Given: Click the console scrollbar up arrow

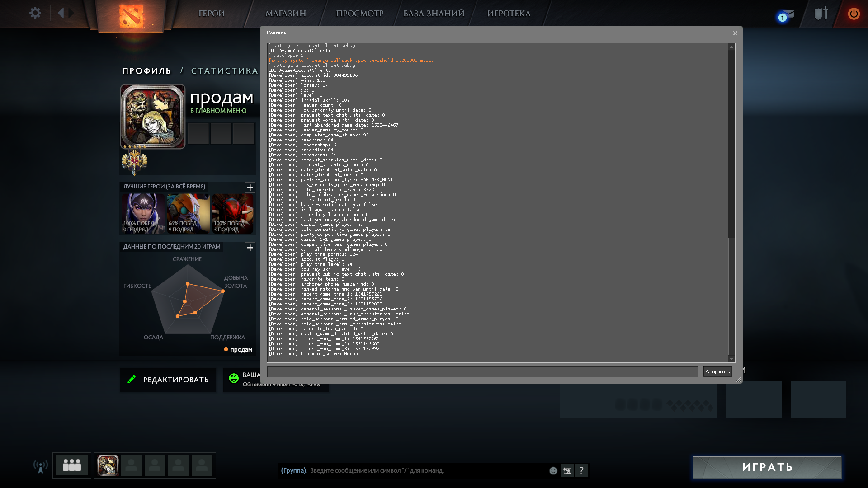Looking at the screenshot, I should point(731,47).
